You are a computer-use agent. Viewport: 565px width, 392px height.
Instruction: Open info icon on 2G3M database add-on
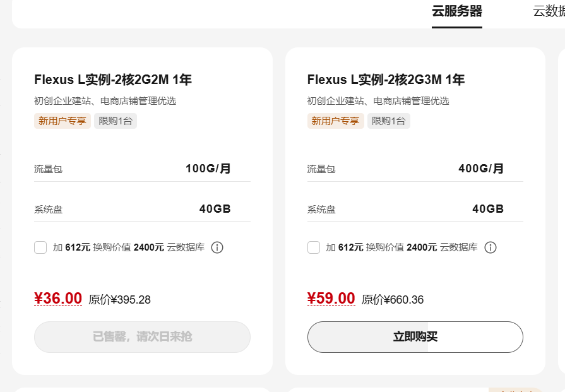tap(490, 247)
